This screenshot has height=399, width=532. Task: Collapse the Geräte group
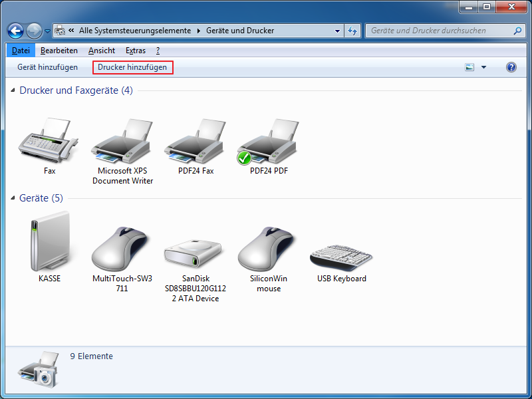coord(13,199)
